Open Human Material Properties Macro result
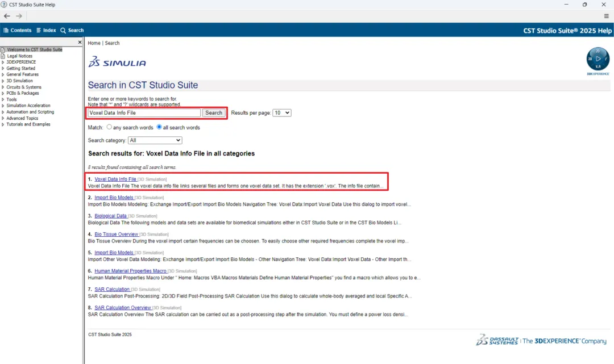 click(x=130, y=271)
